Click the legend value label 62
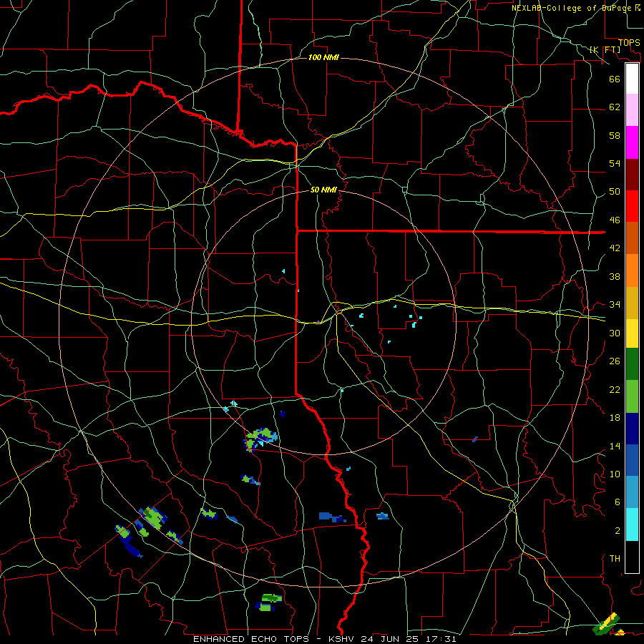Image resolution: width=644 pixels, height=644 pixels. click(615, 107)
